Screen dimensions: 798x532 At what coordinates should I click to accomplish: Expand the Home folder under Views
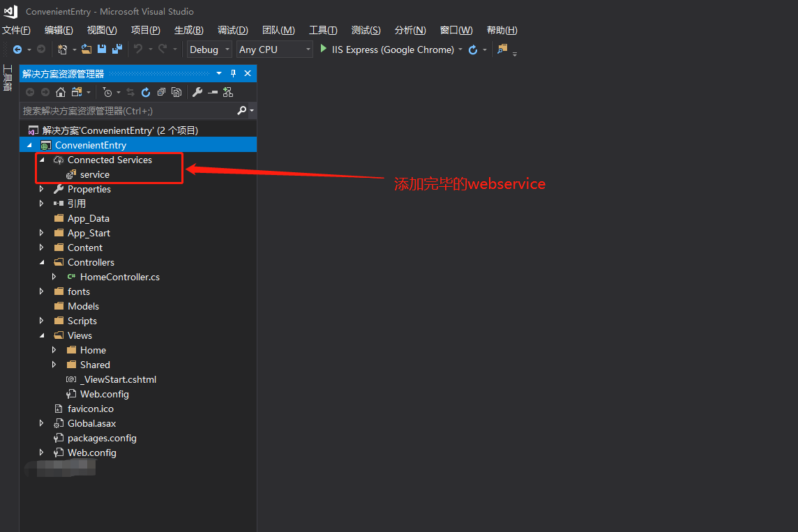pyautogui.click(x=54, y=350)
